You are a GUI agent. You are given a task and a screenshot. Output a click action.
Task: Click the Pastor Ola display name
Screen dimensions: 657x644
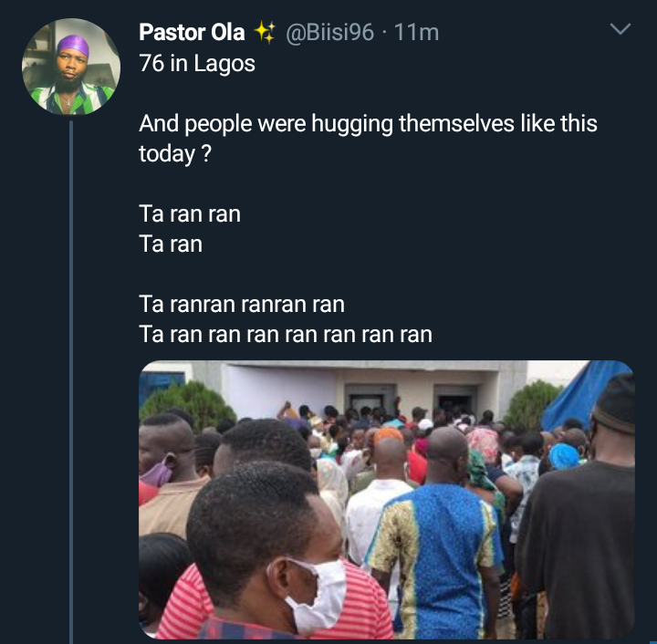[x=192, y=33]
